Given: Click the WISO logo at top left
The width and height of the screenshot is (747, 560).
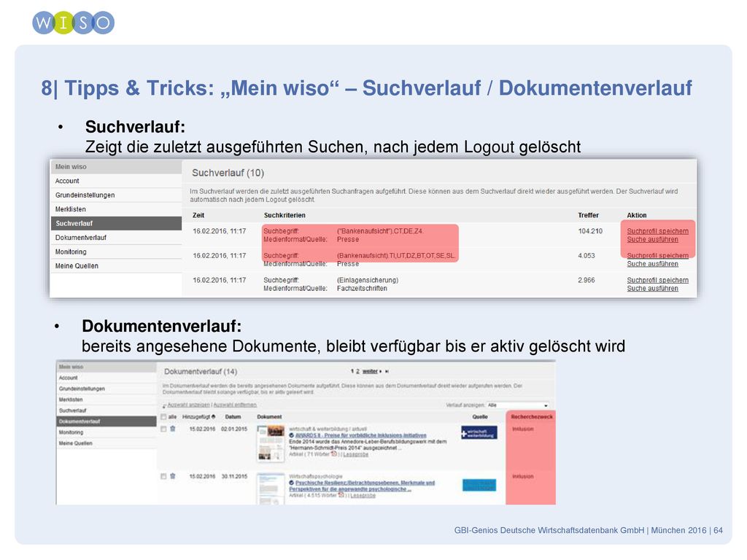Looking at the screenshot, I should [74, 23].
